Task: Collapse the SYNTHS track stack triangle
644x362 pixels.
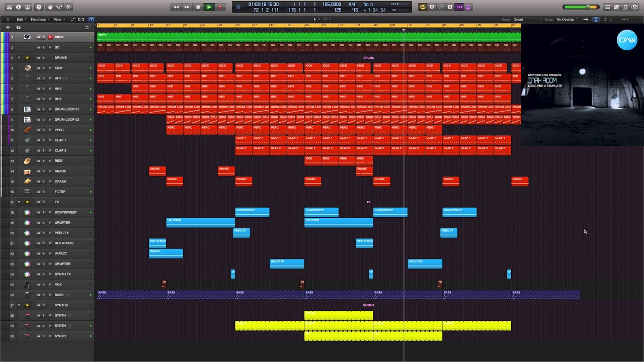Action: [x=19, y=305]
